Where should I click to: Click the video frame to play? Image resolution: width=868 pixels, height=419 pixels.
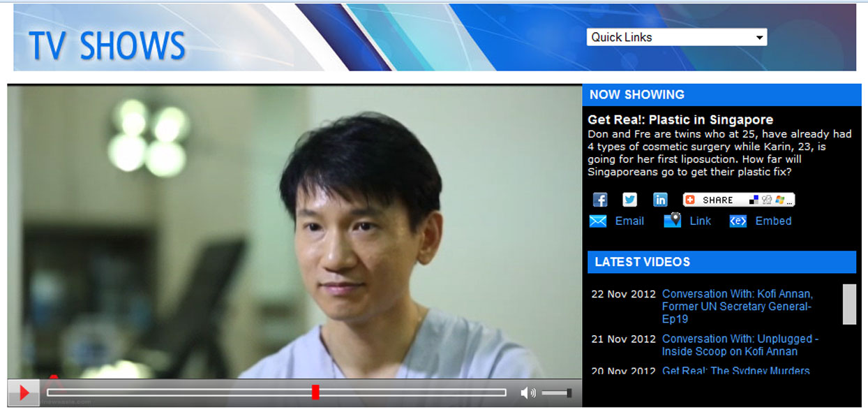point(294,232)
